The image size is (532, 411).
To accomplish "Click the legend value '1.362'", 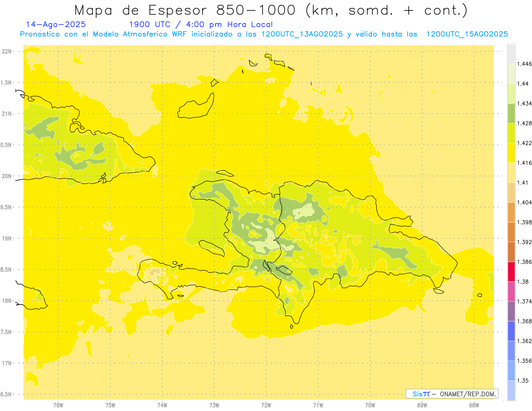I will point(525,341).
